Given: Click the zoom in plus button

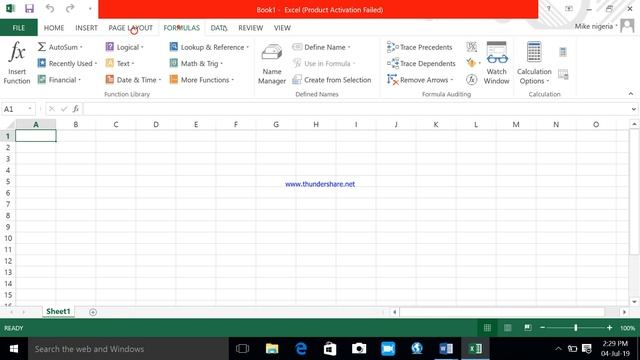Looking at the screenshot, I should point(609,328).
